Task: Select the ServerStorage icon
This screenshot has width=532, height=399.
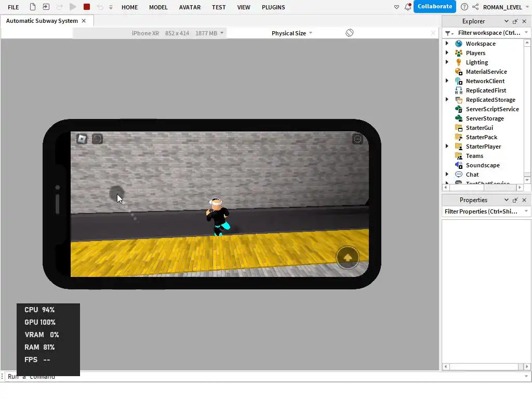Action: coord(459,118)
